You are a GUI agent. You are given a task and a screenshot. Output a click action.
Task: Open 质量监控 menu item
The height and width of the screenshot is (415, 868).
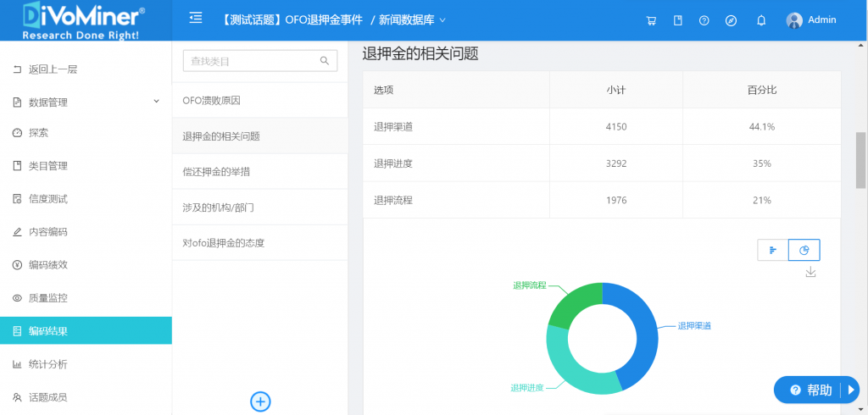click(86, 297)
